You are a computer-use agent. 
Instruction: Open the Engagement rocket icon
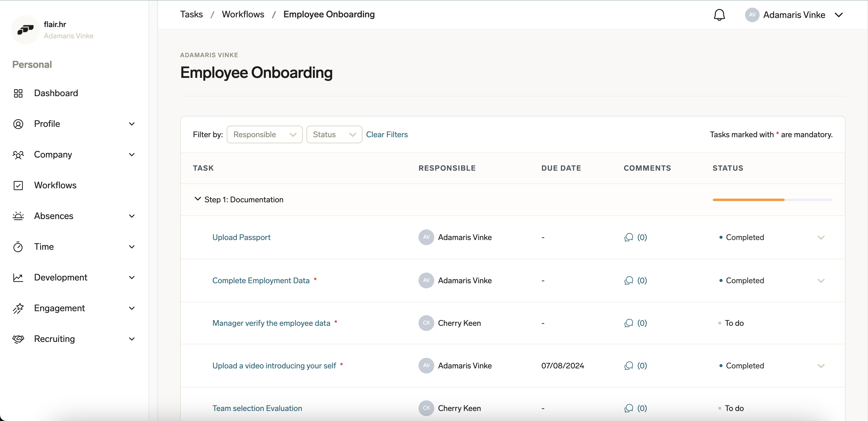click(x=19, y=308)
